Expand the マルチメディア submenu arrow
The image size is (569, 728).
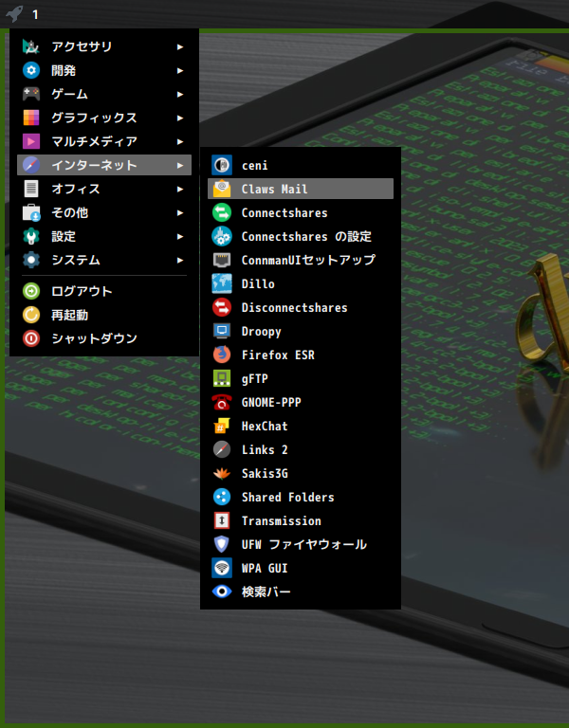click(180, 141)
